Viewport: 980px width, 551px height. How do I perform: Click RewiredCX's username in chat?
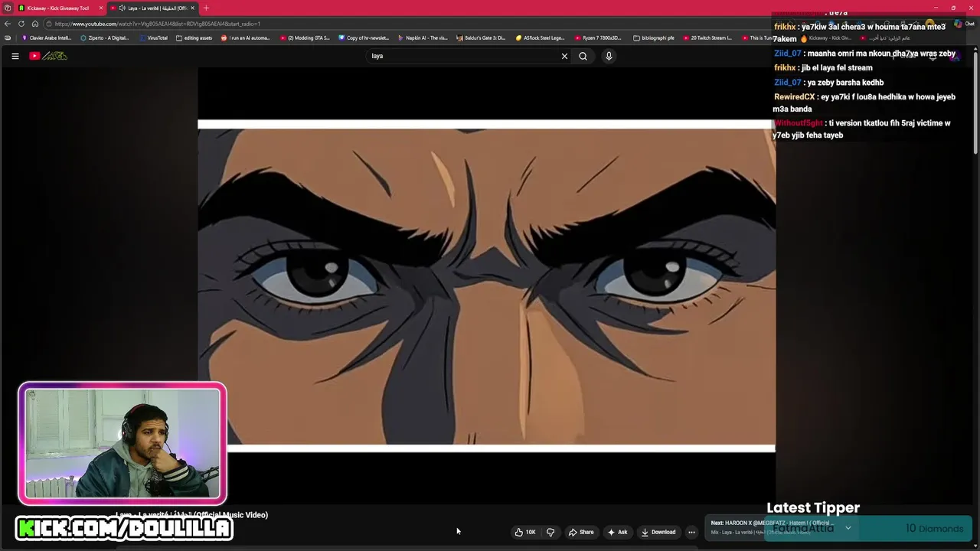(794, 97)
